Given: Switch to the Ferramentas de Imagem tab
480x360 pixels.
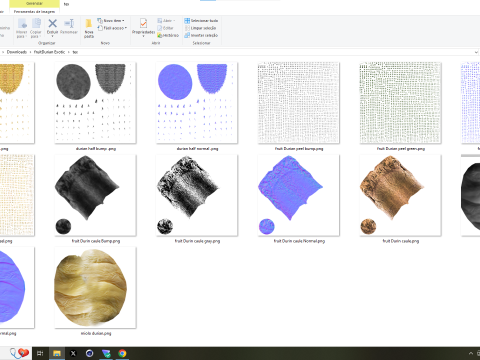Looking at the screenshot, I should [34, 12].
